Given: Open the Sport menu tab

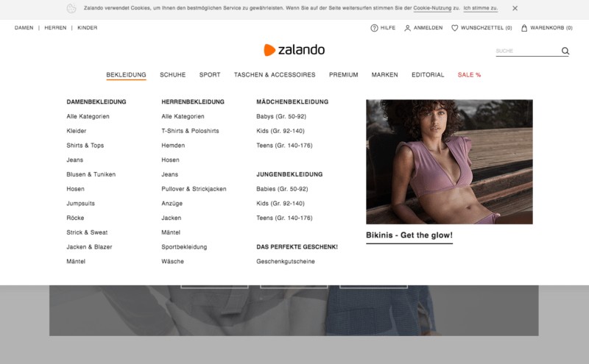Looking at the screenshot, I should (x=210, y=75).
